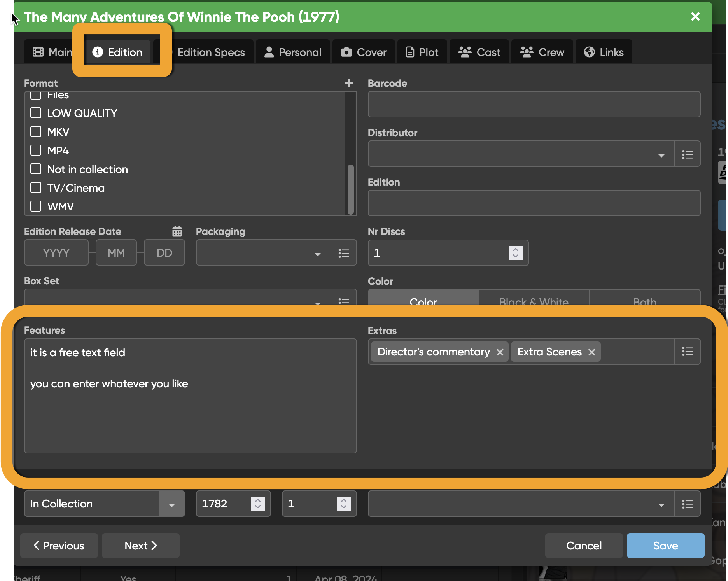
Task: Go to the Next movie
Action: (x=140, y=546)
